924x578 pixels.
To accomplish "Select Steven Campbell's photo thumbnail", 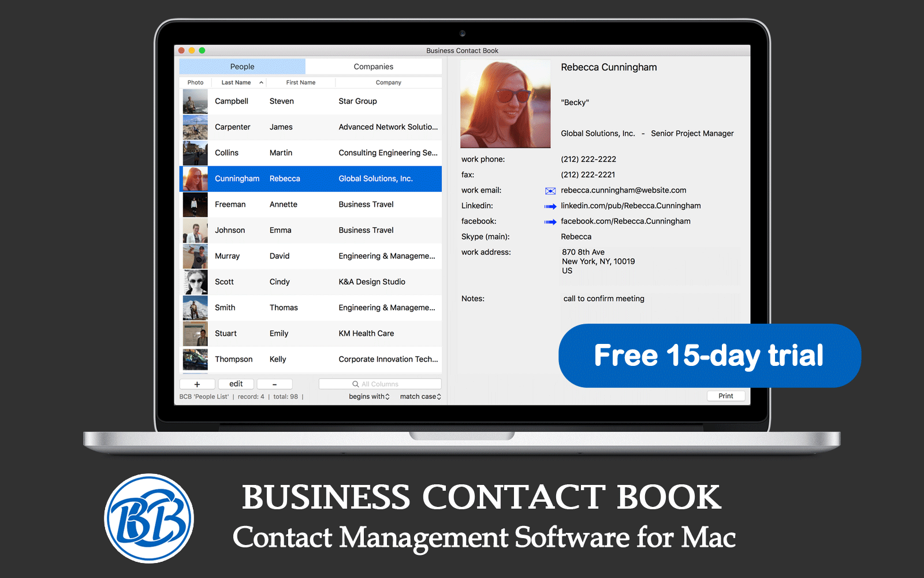I will point(195,101).
